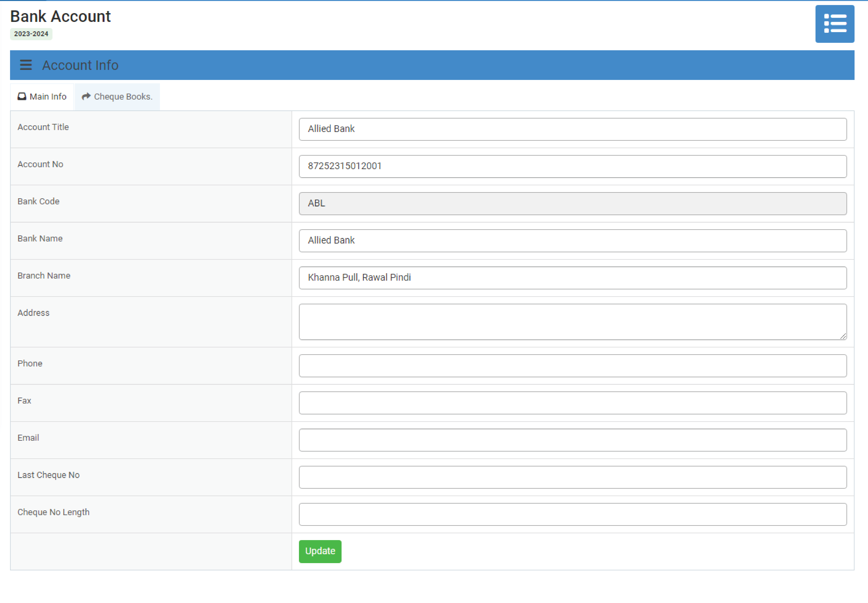This screenshot has width=868, height=603.
Task: Click the hamburger menu icon in Account Info
Action: [26, 65]
